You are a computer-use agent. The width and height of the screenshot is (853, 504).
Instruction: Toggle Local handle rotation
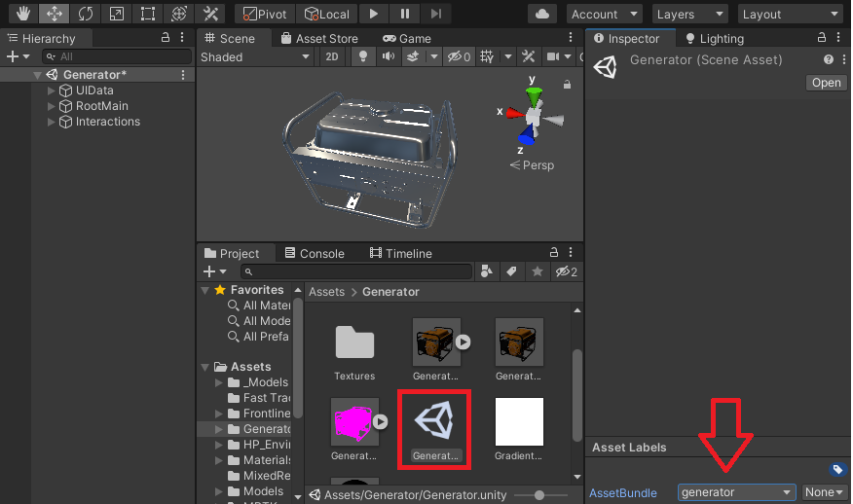(x=326, y=14)
